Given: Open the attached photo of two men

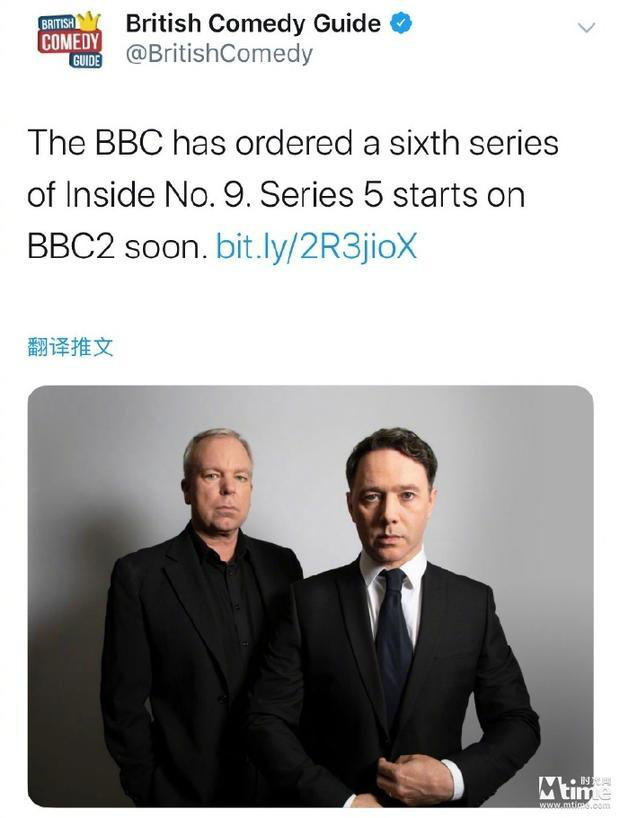Looking at the screenshot, I should coord(310,596).
